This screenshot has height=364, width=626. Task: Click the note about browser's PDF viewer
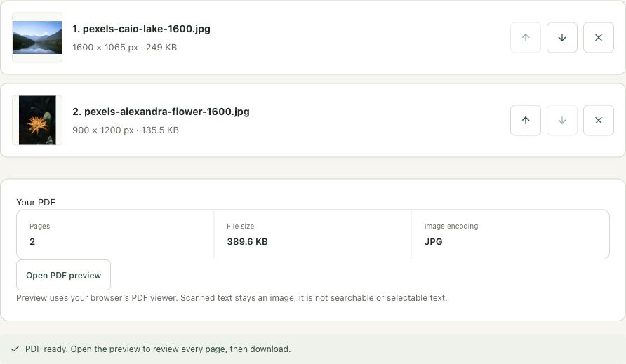click(x=232, y=298)
